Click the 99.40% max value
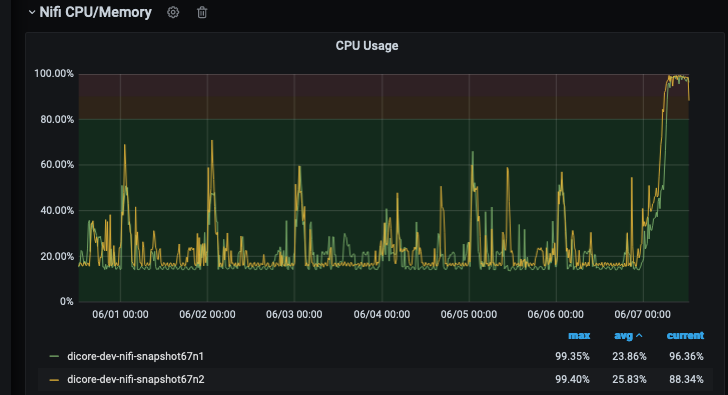Screen dimensions: 728x395 pos(572,379)
